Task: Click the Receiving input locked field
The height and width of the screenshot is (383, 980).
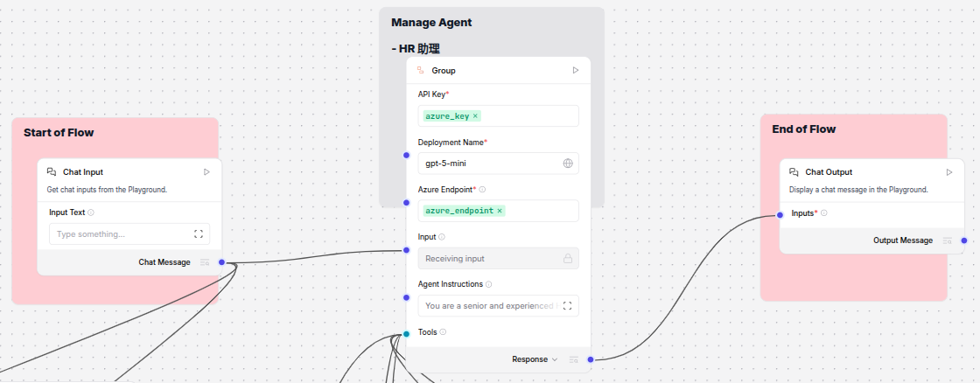Action: tap(498, 258)
